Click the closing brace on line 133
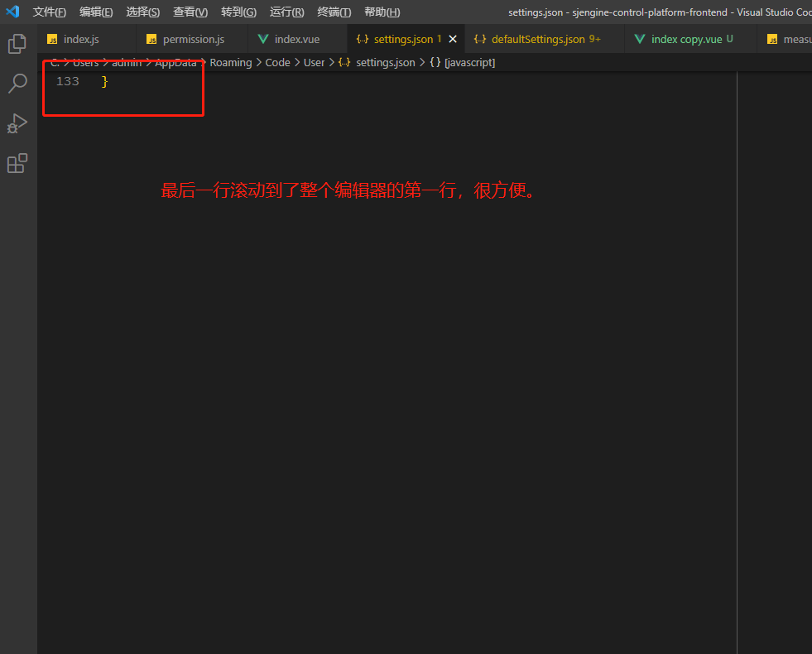Image resolution: width=812 pixels, height=654 pixels. coord(104,82)
